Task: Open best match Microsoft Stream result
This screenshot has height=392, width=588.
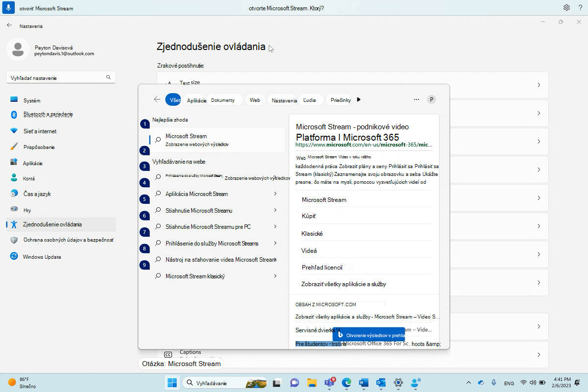Action: (217, 140)
